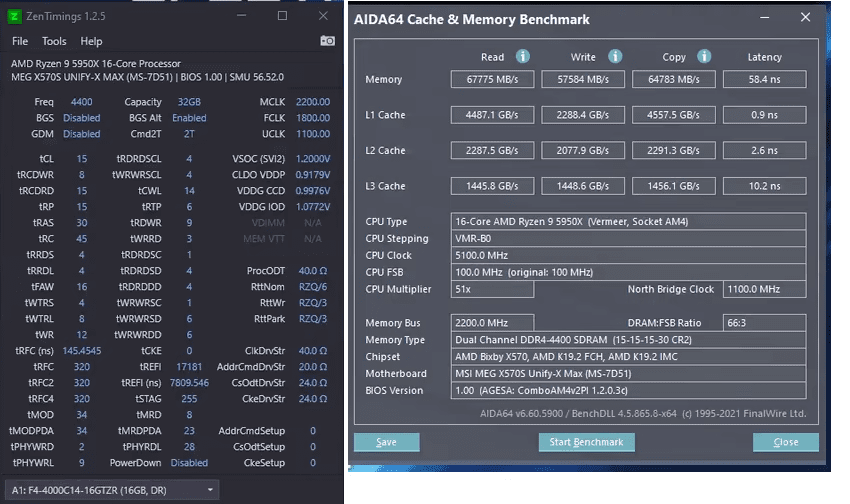Click the UCLK value 1100.00
This screenshot has width=850, height=504.
313,134
